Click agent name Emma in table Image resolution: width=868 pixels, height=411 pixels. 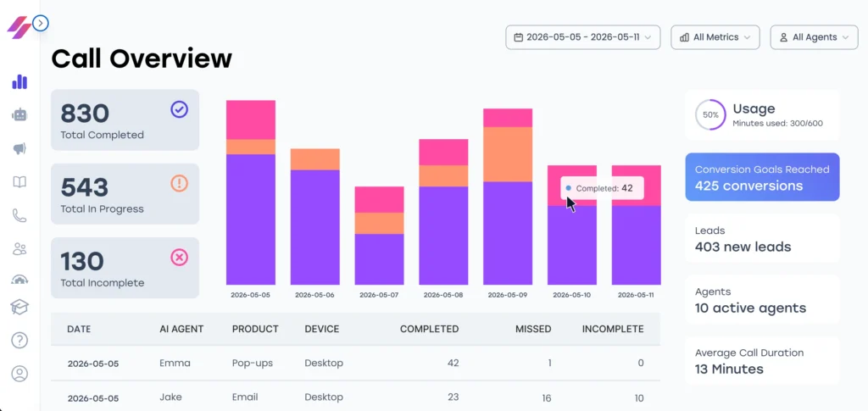pyautogui.click(x=175, y=364)
